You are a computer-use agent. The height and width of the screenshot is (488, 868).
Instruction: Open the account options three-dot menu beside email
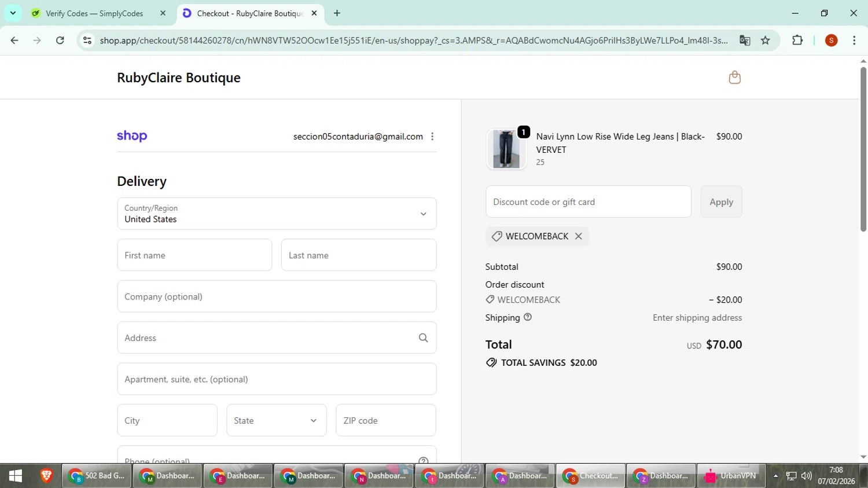[432, 137]
